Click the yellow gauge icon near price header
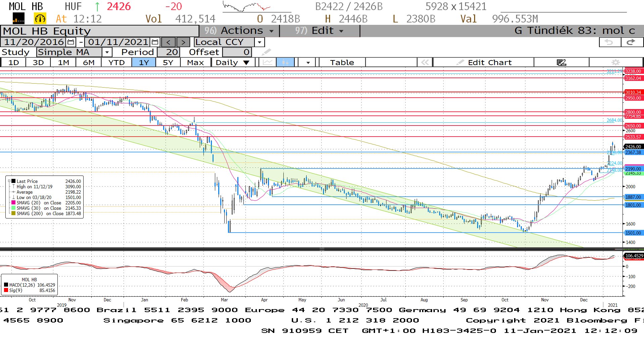644x344 pixels. pos(40,18)
